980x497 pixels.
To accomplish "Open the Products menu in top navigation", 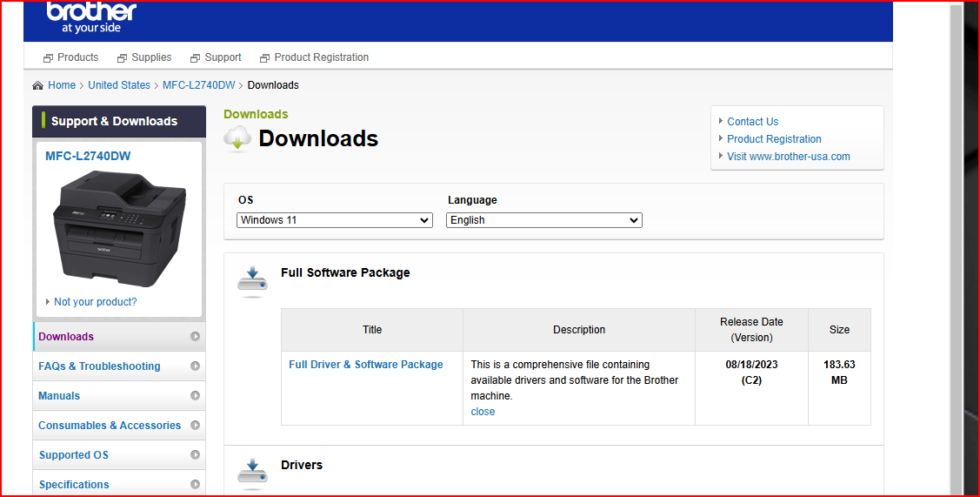I will click(x=70, y=57).
